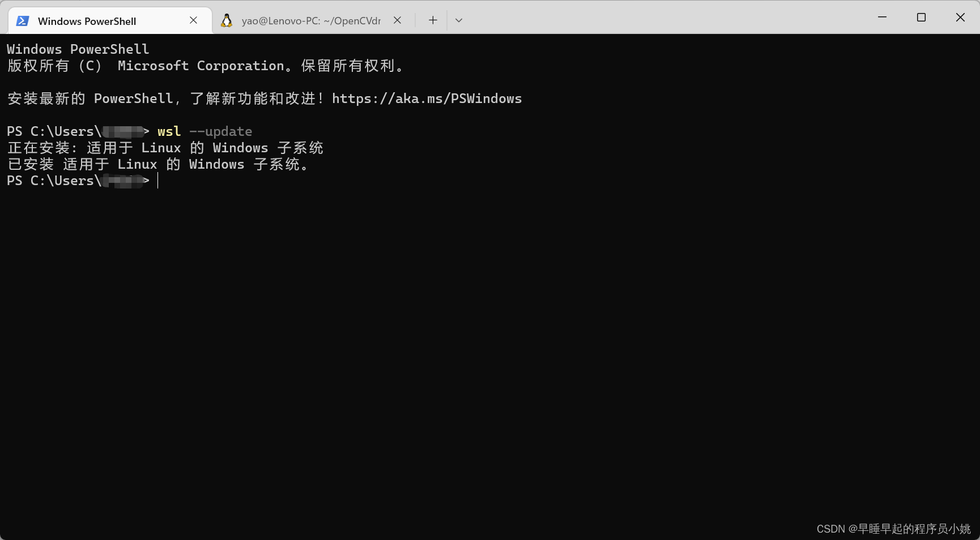Click the '正在安装' output line
The image size is (980, 540).
point(165,148)
